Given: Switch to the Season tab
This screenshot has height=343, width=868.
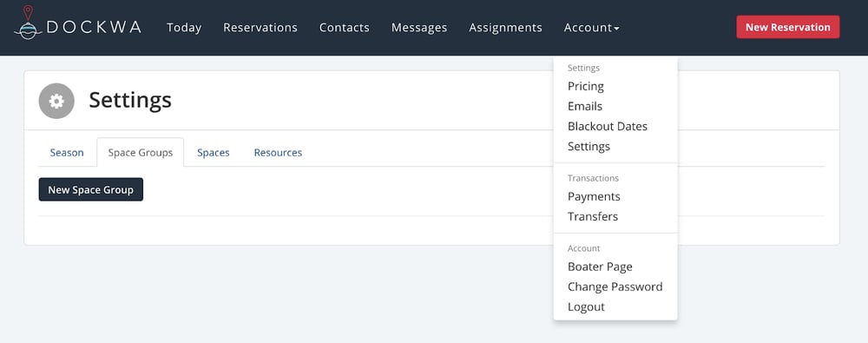Looking at the screenshot, I should (x=67, y=152).
